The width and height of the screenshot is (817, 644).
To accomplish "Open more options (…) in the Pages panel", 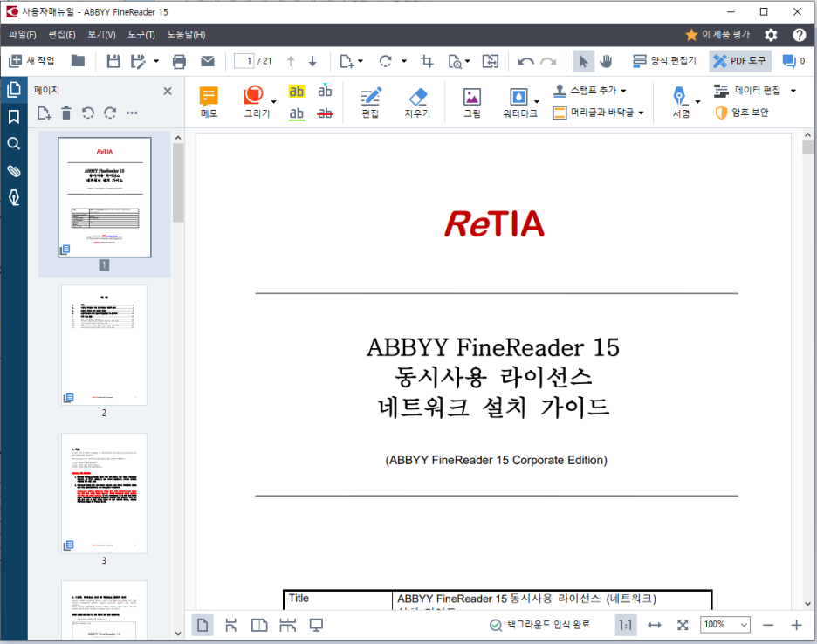I will [x=132, y=113].
